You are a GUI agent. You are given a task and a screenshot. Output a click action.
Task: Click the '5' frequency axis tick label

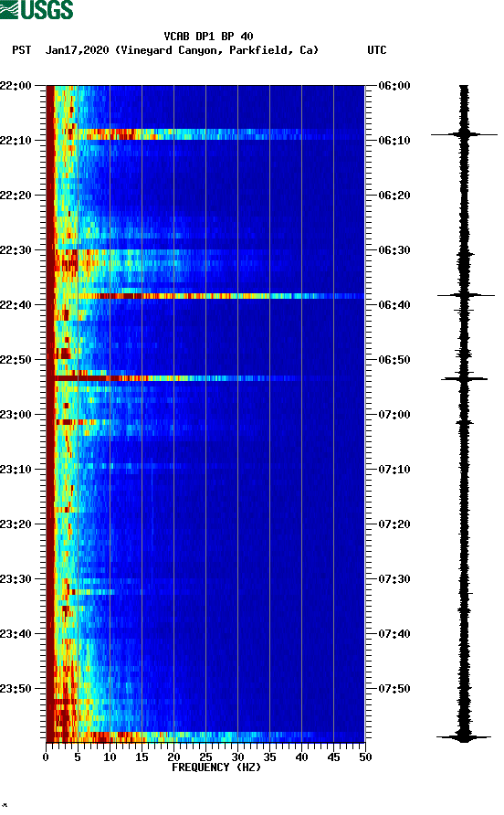pyautogui.click(x=78, y=757)
